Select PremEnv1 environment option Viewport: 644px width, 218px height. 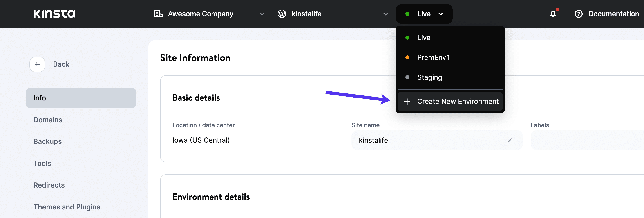point(434,57)
